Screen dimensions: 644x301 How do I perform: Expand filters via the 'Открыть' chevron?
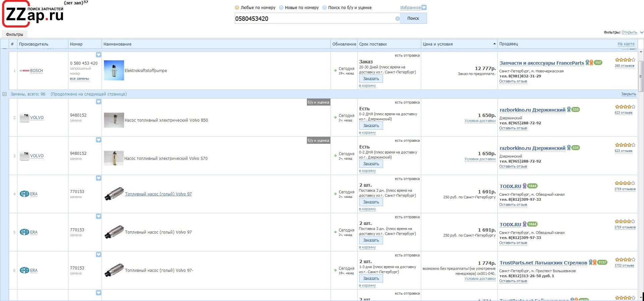(x=641, y=33)
